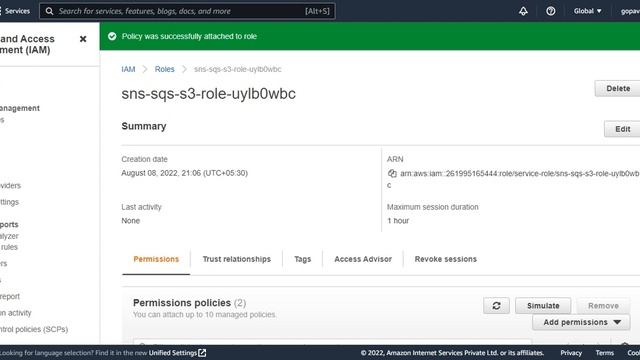Click the Last activity 'None' value
This screenshot has width=640, height=360.
[x=131, y=221]
